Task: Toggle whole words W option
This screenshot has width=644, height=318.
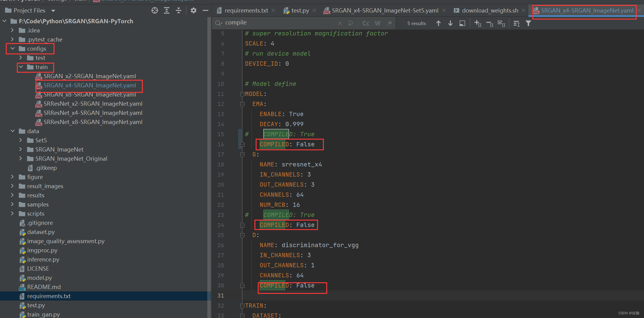Action: click(x=378, y=23)
